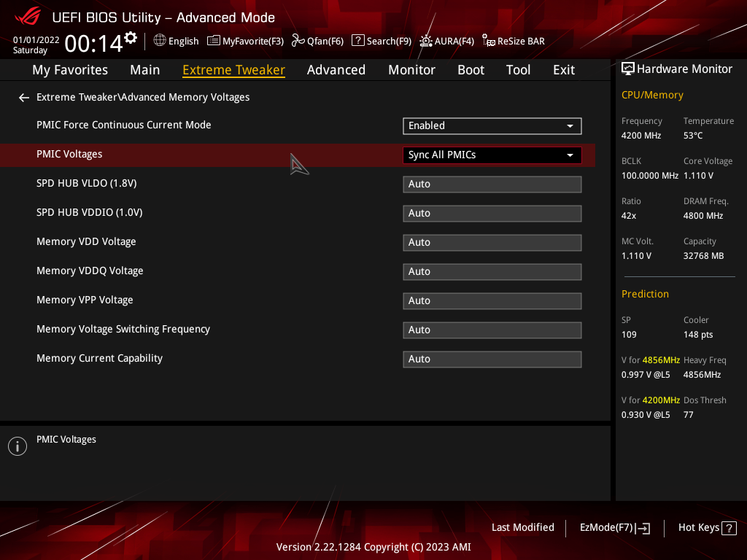This screenshot has height=560, width=747.
Task: Go back using the left arrow icon
Action: 24,98
